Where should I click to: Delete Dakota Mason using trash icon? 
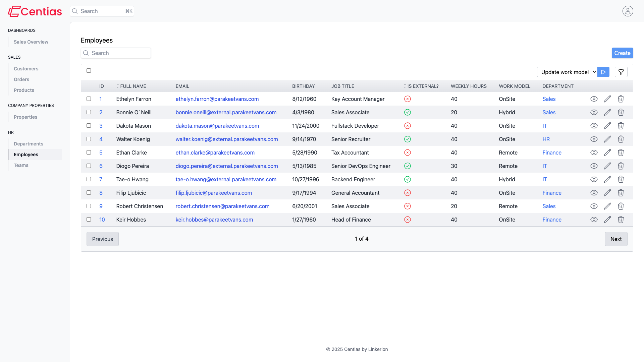tap(621, 126)
